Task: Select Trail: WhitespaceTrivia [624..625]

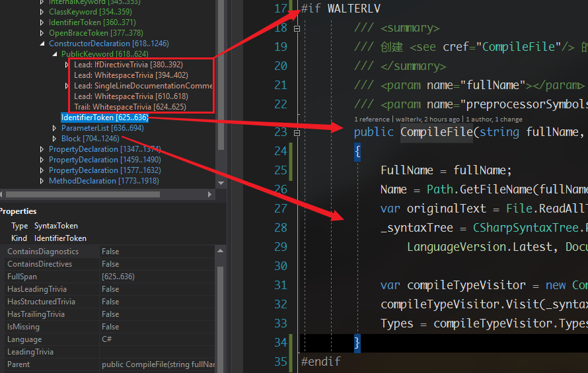Action: pyautogui.click(x=130, y=107)
